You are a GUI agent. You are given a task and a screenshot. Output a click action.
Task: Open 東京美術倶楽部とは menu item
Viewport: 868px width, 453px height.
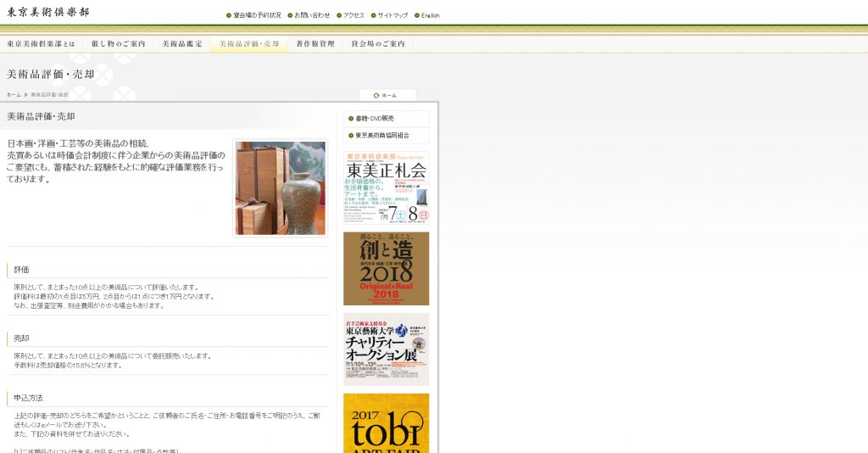(x=41, y=44)
